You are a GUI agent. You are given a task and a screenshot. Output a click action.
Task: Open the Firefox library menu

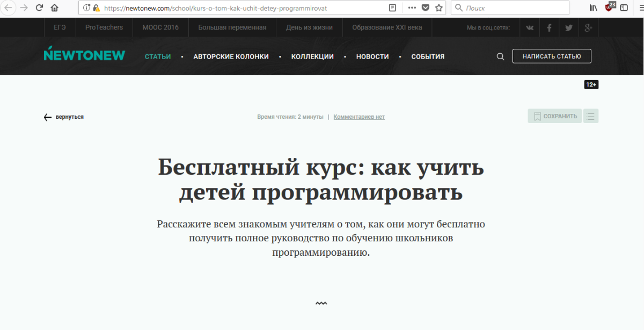click(593, 8)
